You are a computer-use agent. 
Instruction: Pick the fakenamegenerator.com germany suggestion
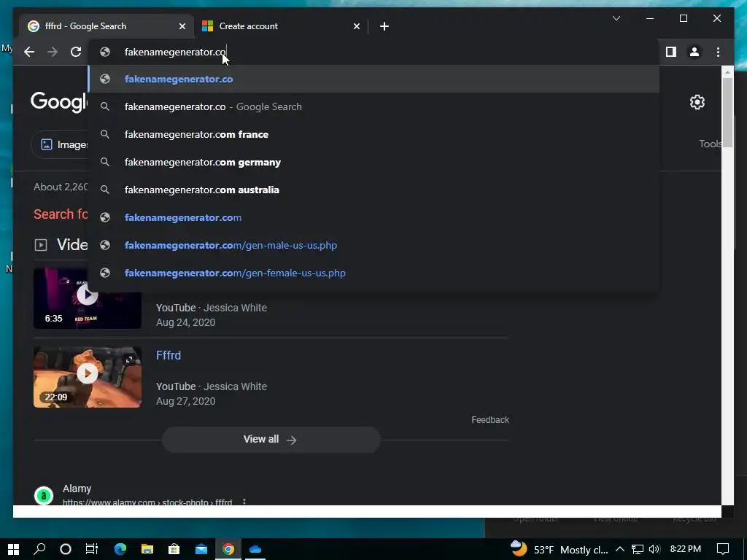pos(374,162)
